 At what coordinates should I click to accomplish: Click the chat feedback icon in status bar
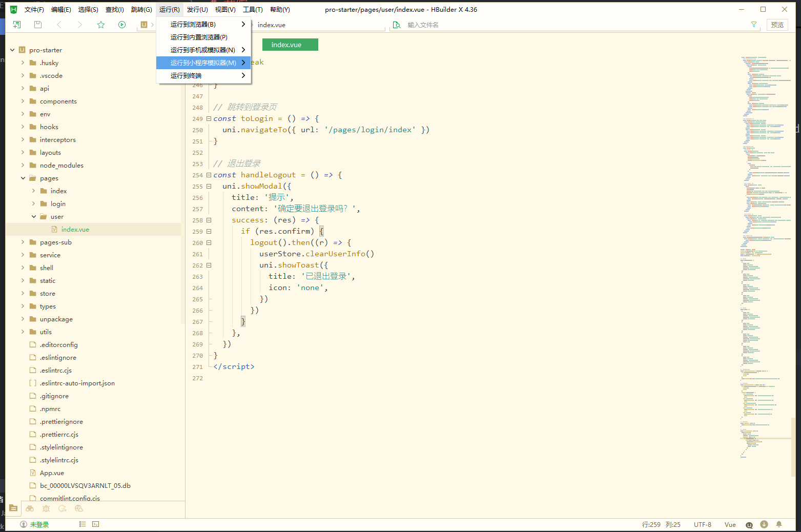(749, 525)
